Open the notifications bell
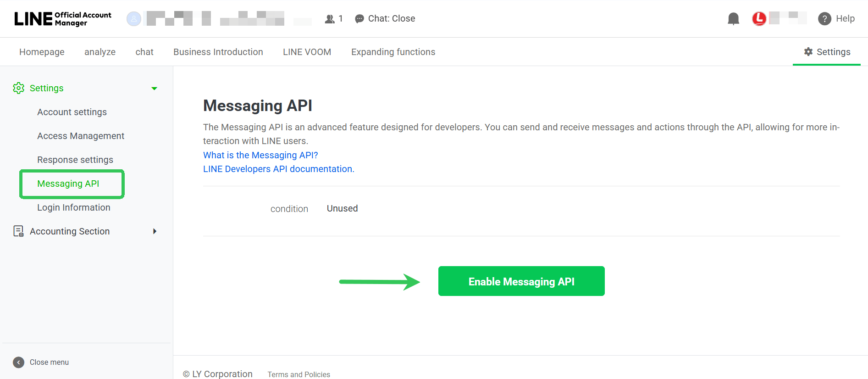Image resolution: width=868 pixels, height=379 pixels. 734,19
